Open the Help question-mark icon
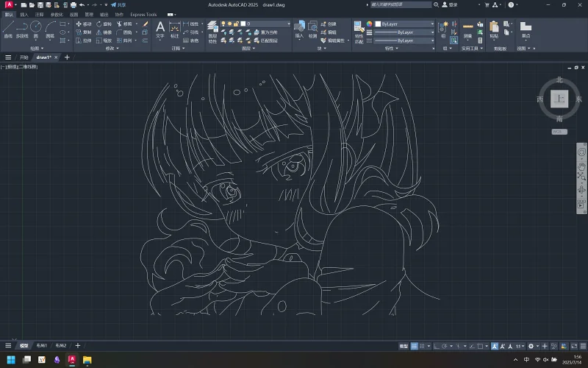The height and width of the screenshot is (368, 588). pos(511,5)
